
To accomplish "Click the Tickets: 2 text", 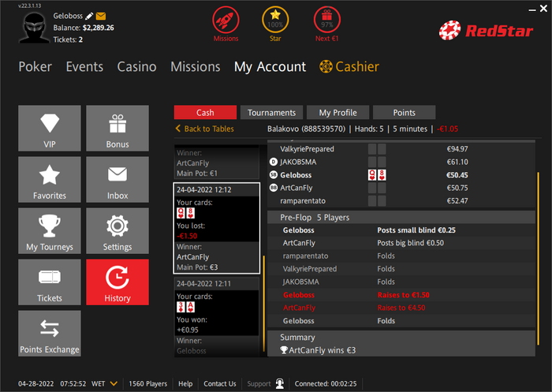I will tap(68, 39).
